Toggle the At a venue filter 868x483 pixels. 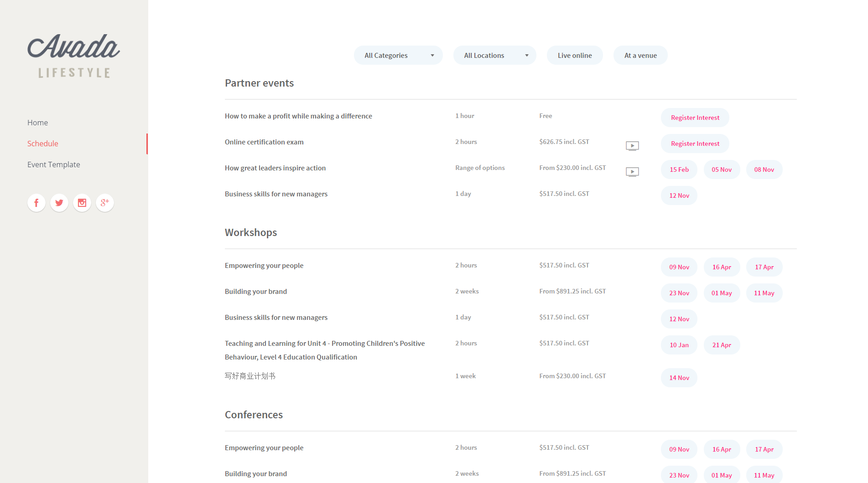(x=640, y=55)
